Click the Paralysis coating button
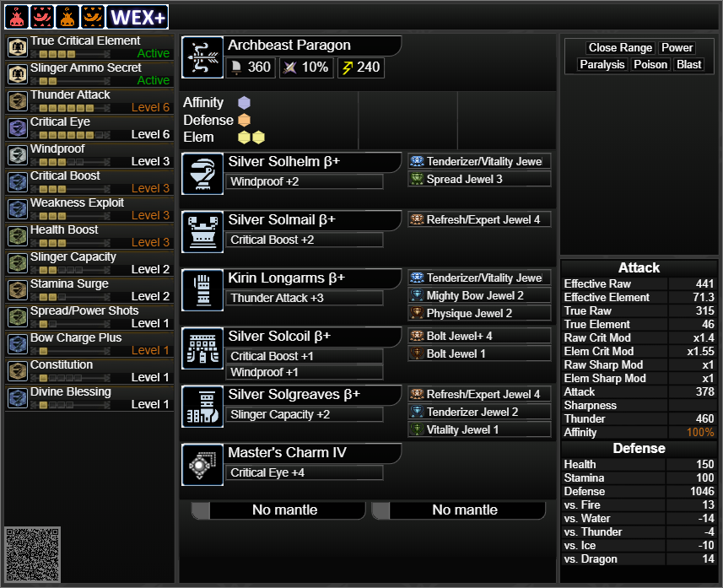 [x=602, y=65]
